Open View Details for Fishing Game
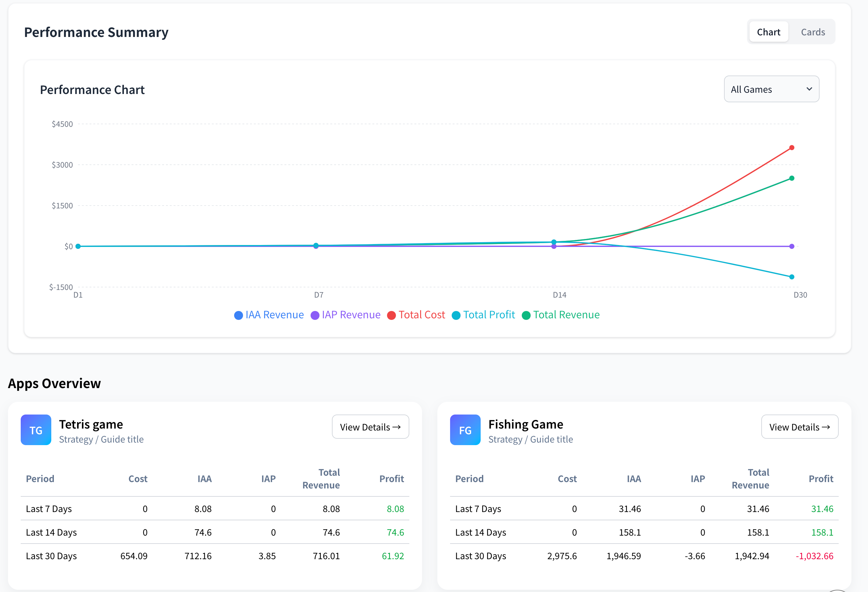This screenshot has width=868, height=592. click(800, 427)
